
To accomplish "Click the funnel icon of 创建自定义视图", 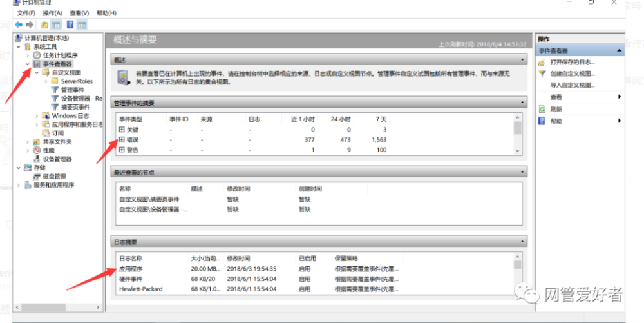I will click(542, 74).
